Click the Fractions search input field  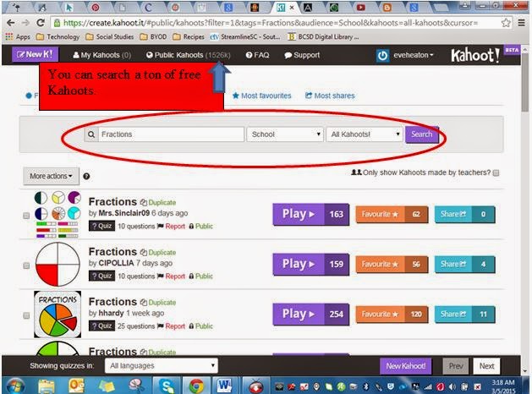[171, 134]
